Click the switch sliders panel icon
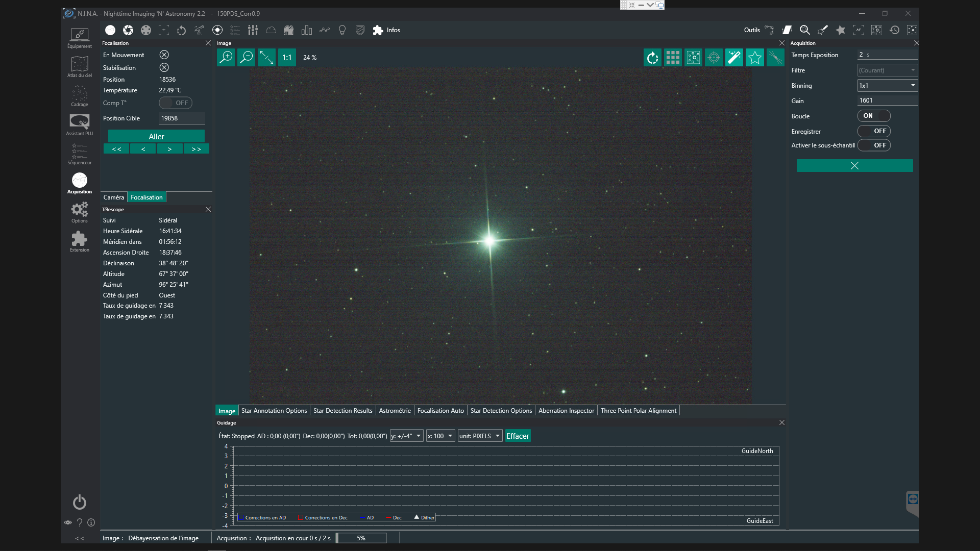 click(253, 30)
